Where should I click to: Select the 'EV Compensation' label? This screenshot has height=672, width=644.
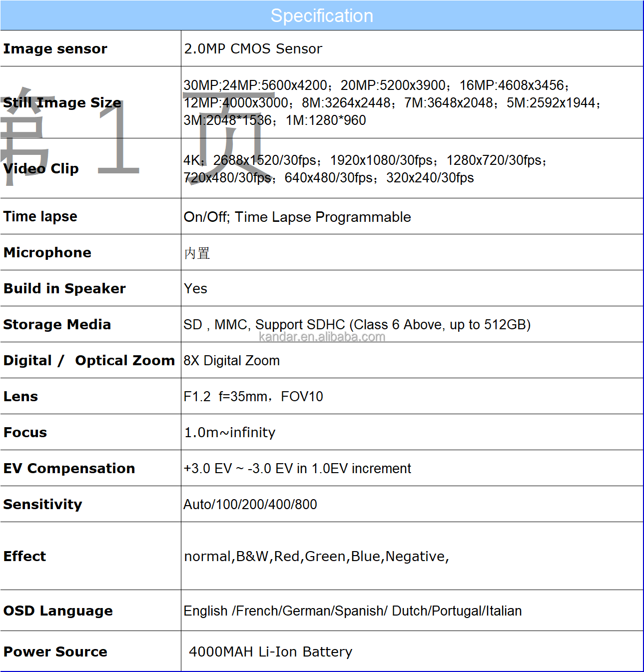[69, 468]
